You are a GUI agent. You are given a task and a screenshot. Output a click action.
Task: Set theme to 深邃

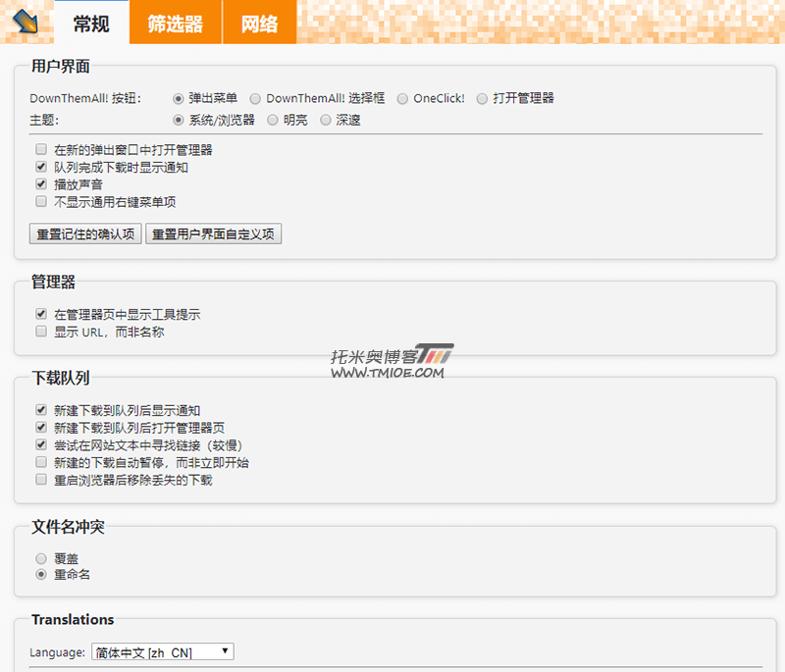[x=325, y=121]
